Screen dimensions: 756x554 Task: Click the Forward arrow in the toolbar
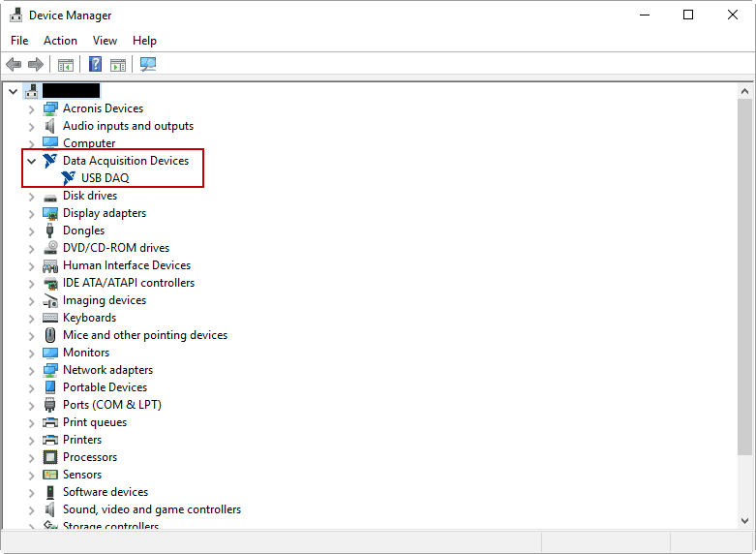coord(36,65)
